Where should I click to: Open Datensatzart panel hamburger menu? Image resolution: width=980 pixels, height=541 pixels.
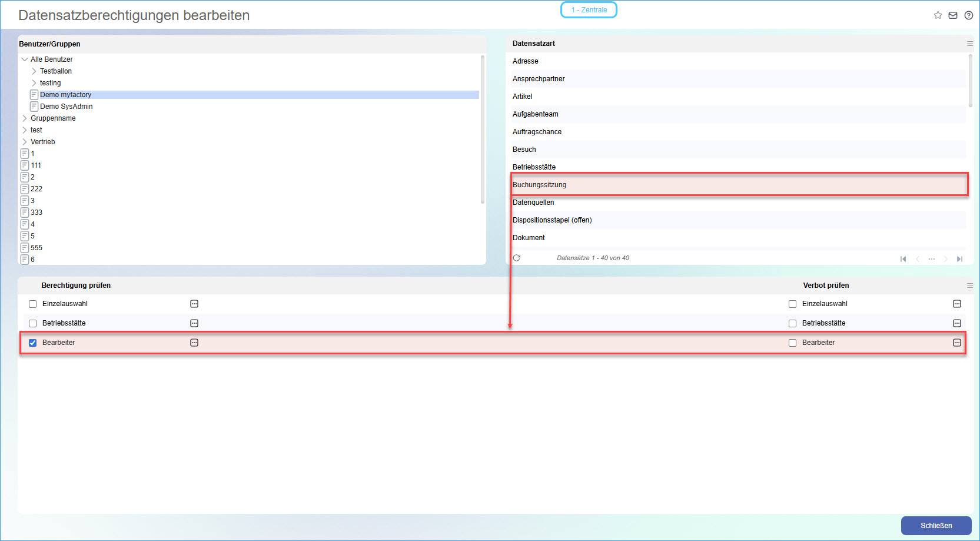click(x=969, y=44)
